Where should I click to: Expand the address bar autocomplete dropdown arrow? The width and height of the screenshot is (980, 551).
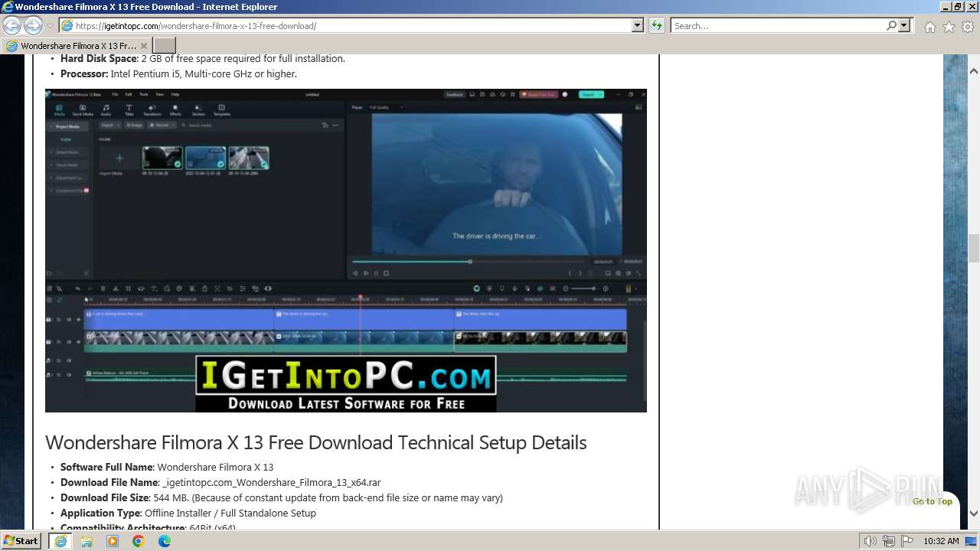pos(638,26)
